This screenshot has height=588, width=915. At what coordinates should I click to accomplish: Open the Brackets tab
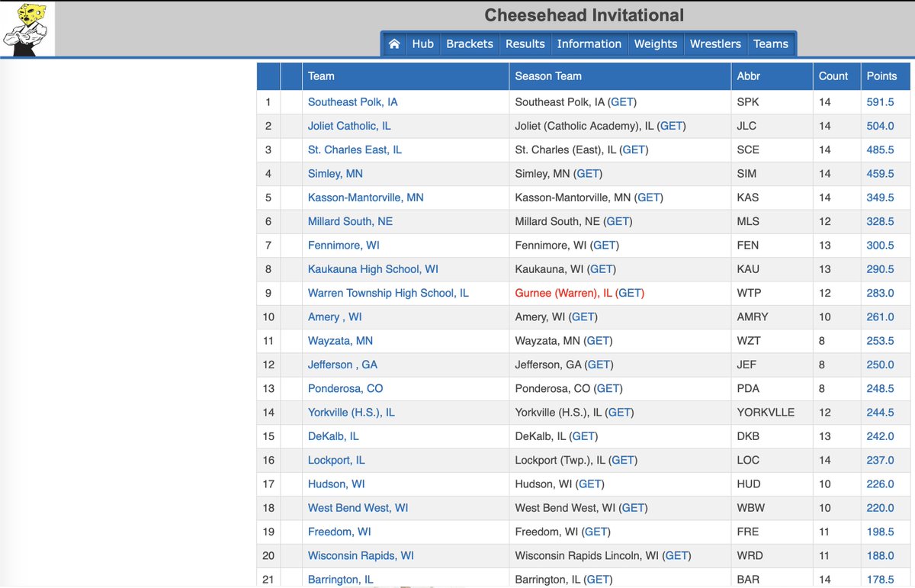[x=470, y=44]
